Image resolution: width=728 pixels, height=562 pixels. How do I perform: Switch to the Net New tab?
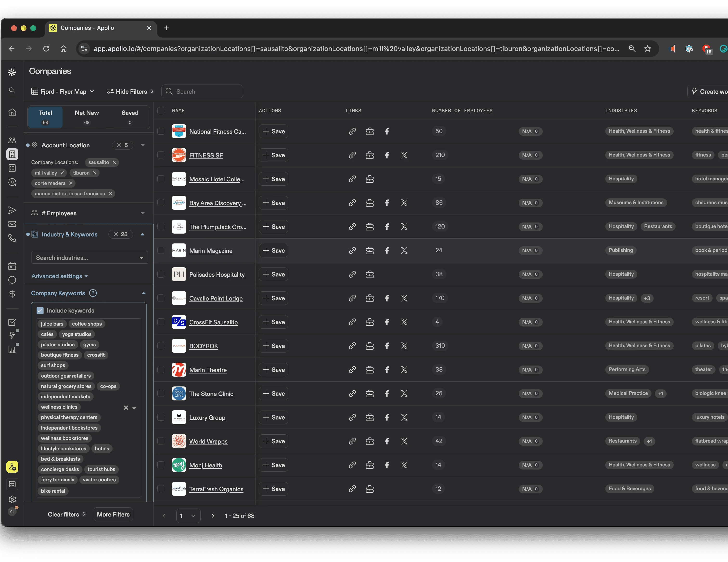(x=87, y=117)
